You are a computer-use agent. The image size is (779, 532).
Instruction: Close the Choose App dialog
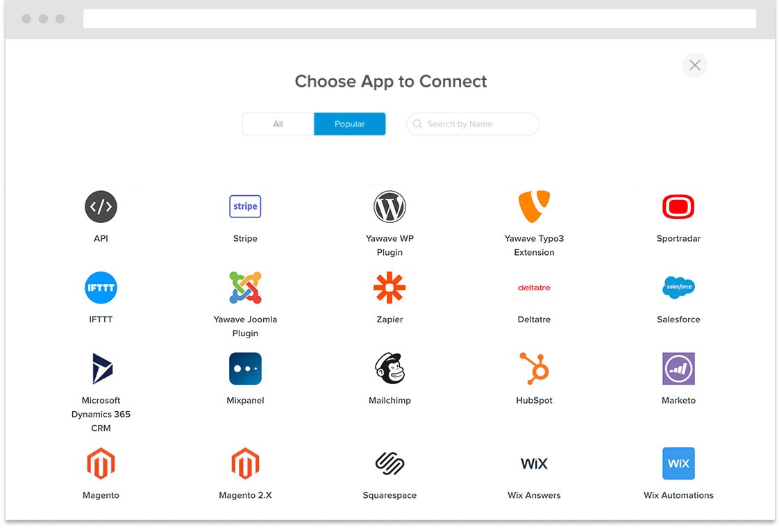click(694, 65)
